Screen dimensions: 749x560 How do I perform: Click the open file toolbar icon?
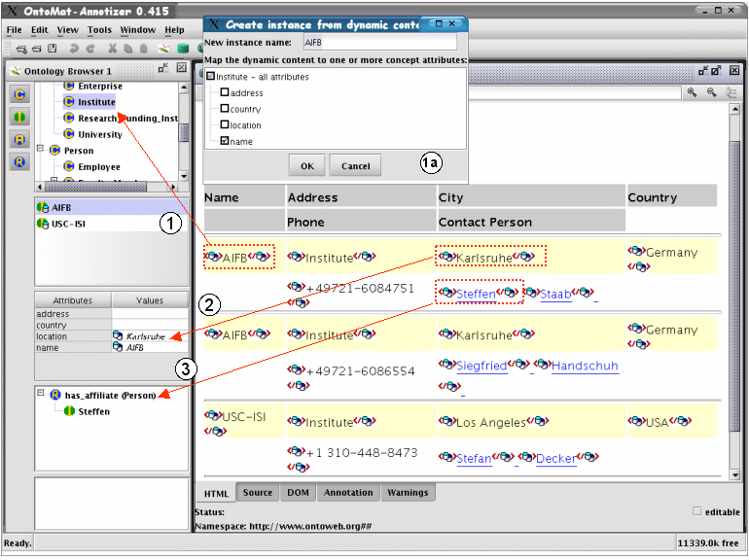37,49
